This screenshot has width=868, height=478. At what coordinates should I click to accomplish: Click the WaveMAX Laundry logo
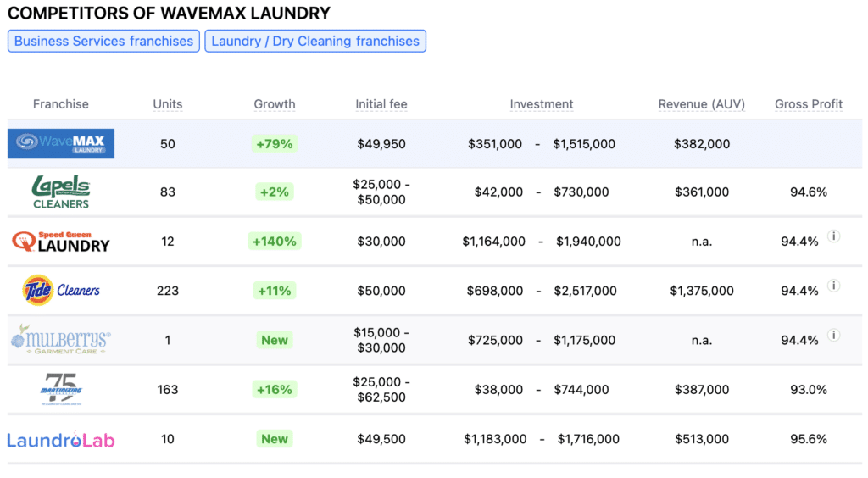pos(61,143)
